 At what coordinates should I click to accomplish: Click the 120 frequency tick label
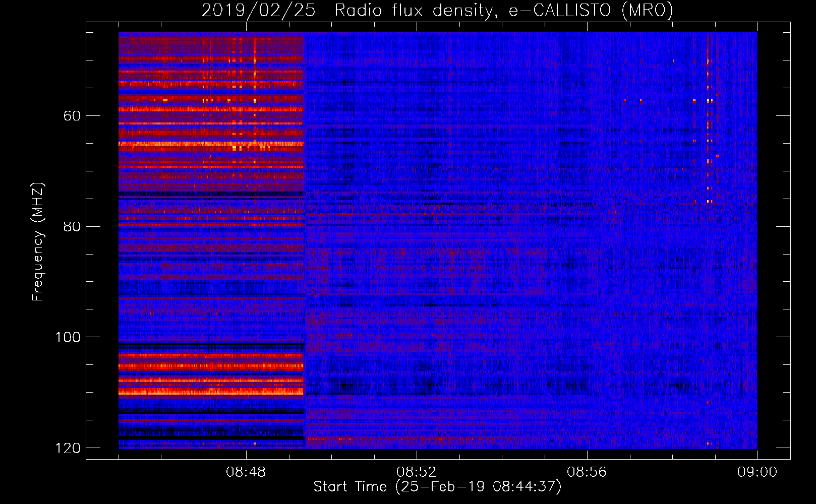coord(68,448)
